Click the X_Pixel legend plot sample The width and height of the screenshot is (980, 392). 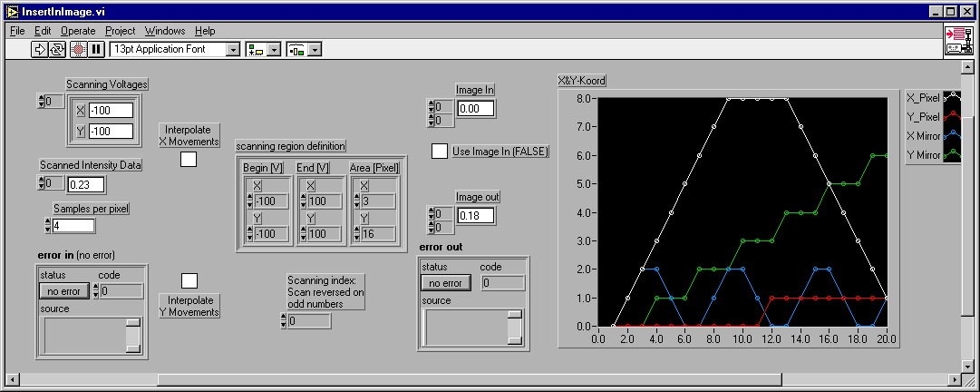(954, 97)
